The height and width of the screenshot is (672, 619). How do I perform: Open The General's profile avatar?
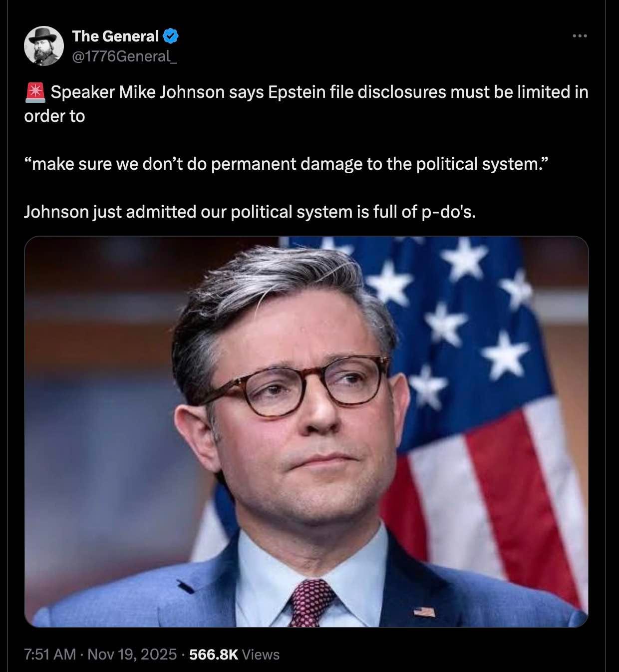pos(44,46)
